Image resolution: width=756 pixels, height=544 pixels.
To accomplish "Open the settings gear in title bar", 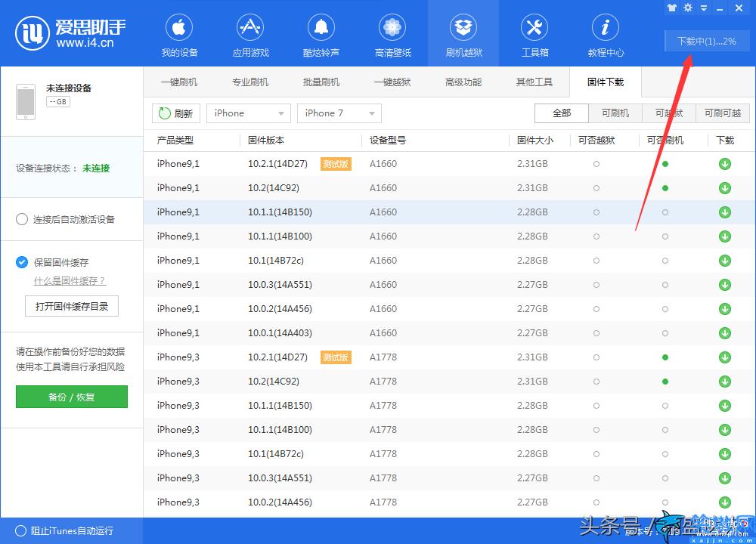I will coord(688,8).
